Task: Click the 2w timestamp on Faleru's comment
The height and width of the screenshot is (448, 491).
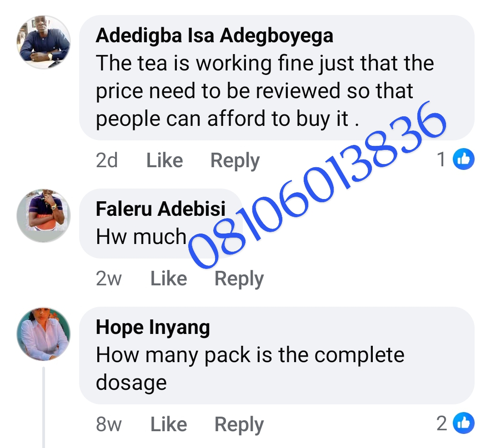Action: coord(109,279)
